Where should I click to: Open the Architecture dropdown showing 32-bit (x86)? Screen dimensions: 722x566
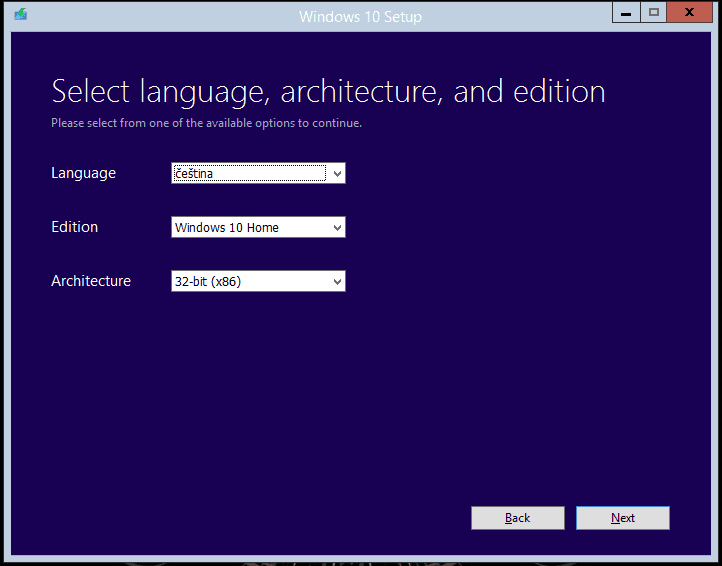(258, 281)
